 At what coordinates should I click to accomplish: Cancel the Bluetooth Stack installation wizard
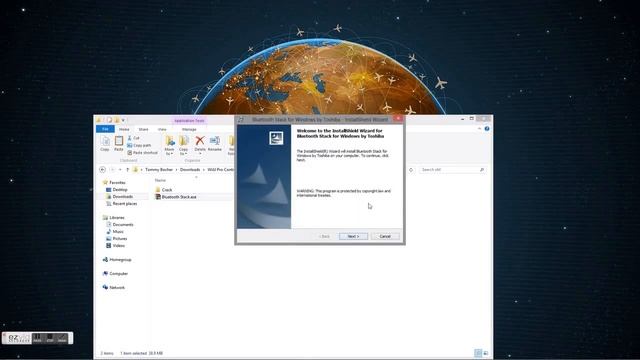click(385, 236)
